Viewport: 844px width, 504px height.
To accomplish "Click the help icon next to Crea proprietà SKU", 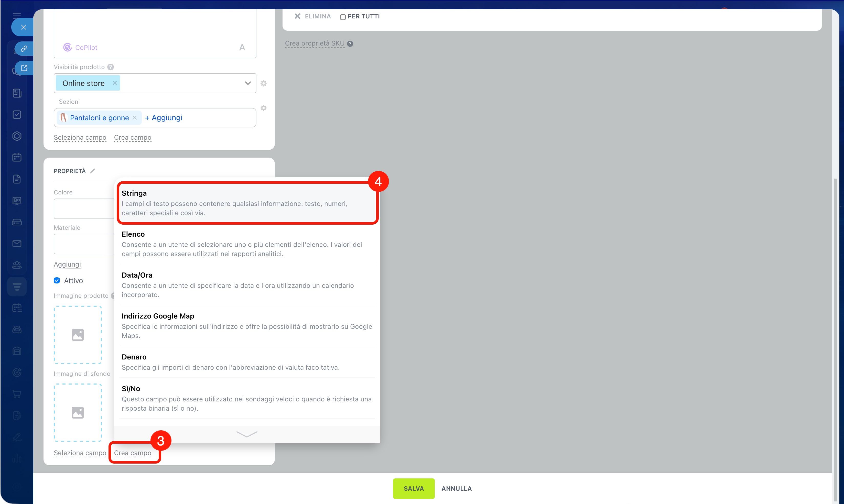I will (x=350, y=44).
